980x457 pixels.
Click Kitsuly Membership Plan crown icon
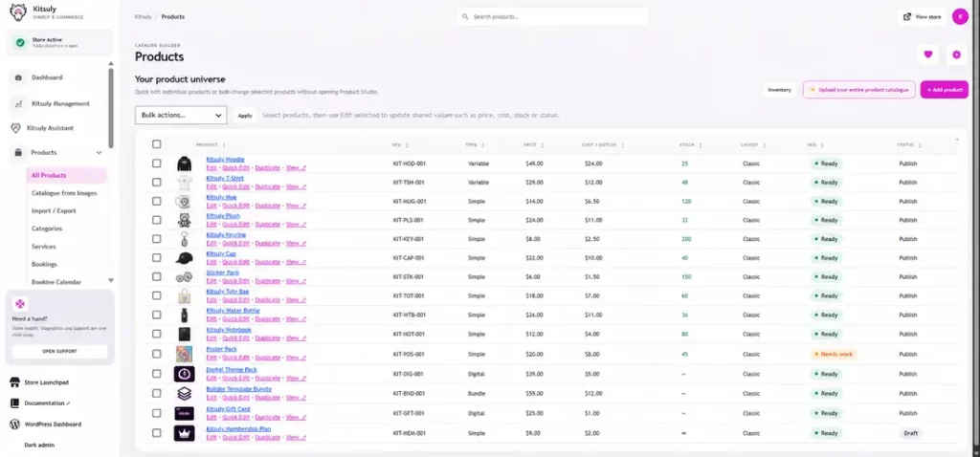[184, 433]
